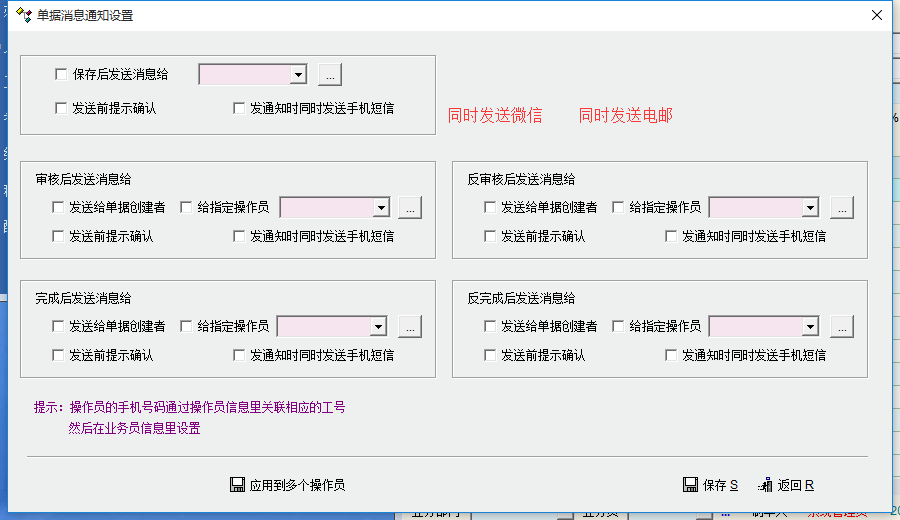Click the 同时发送电邮 red link

(x=625, y=116)
